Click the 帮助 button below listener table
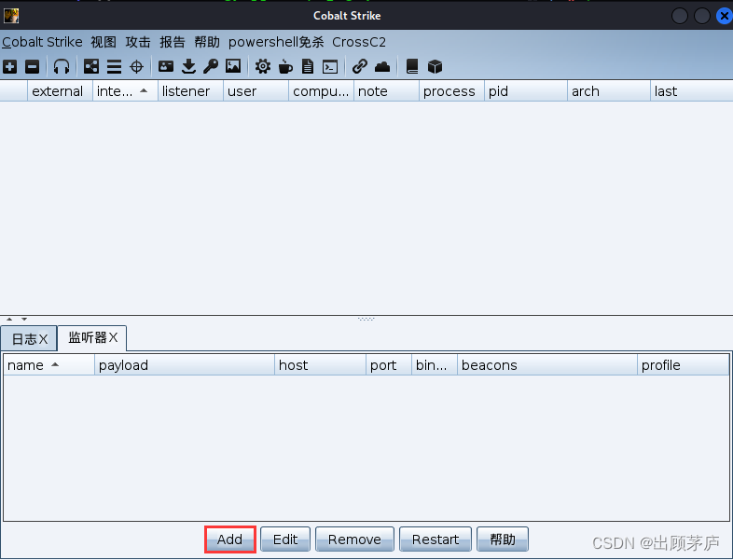Viewport: 733px width, 560px height. pos(503,540)
